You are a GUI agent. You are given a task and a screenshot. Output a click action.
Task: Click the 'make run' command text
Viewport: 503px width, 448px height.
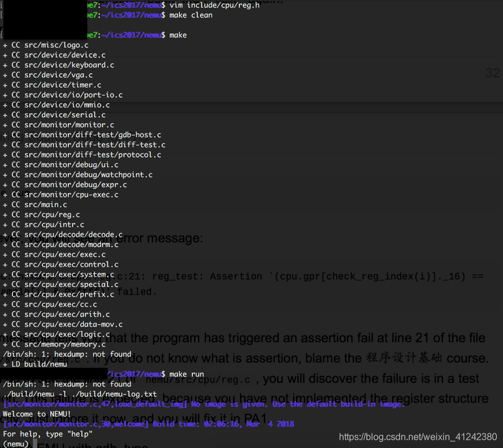coord(187,374)
